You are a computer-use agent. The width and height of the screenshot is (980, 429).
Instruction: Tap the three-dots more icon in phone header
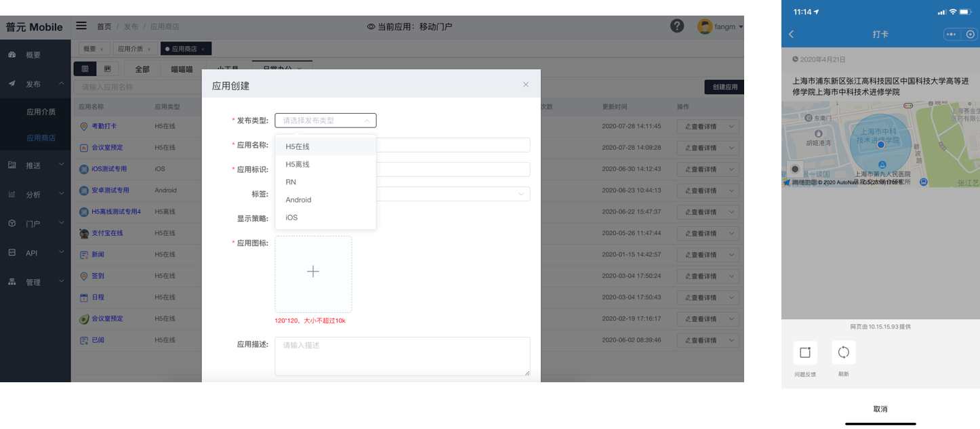(952, 35)
